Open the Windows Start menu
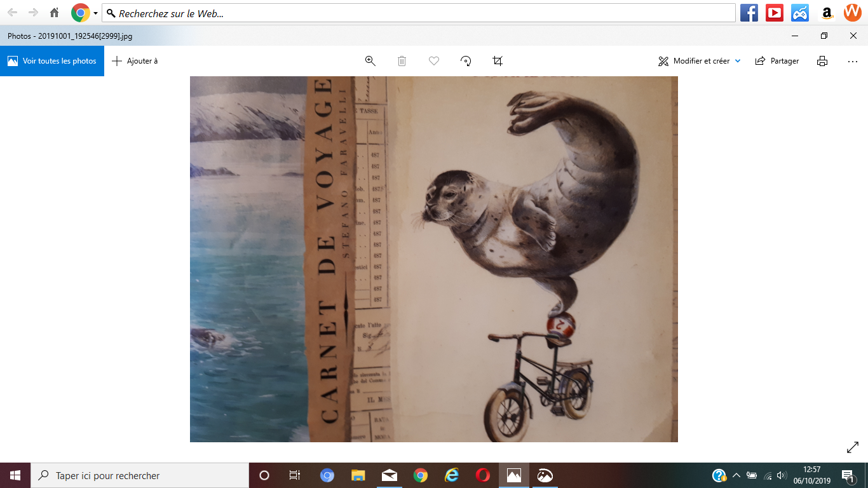This screenshot has height=488, width=868. tap(15, 475)
